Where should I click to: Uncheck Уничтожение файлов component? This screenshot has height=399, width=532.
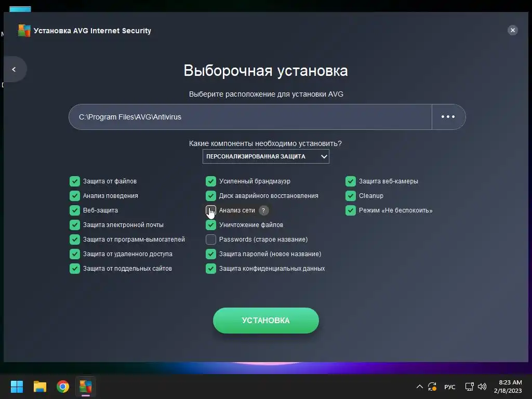point(211,225)
